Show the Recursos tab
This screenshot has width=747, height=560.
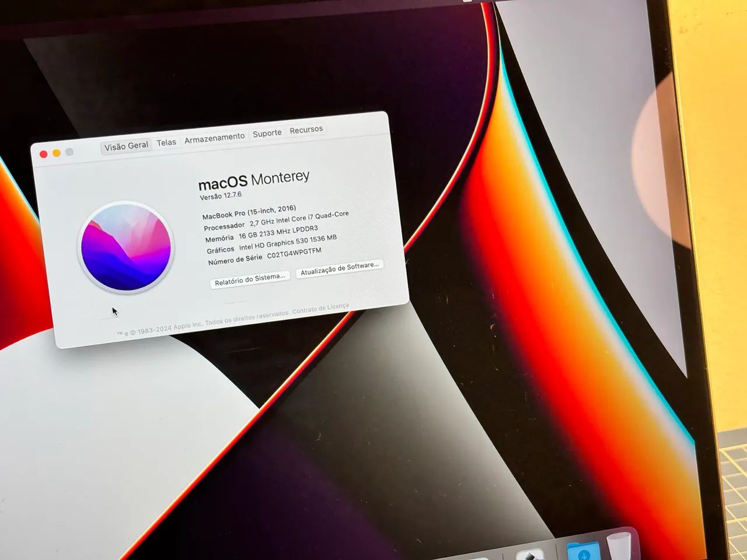[x=306, y=129]
